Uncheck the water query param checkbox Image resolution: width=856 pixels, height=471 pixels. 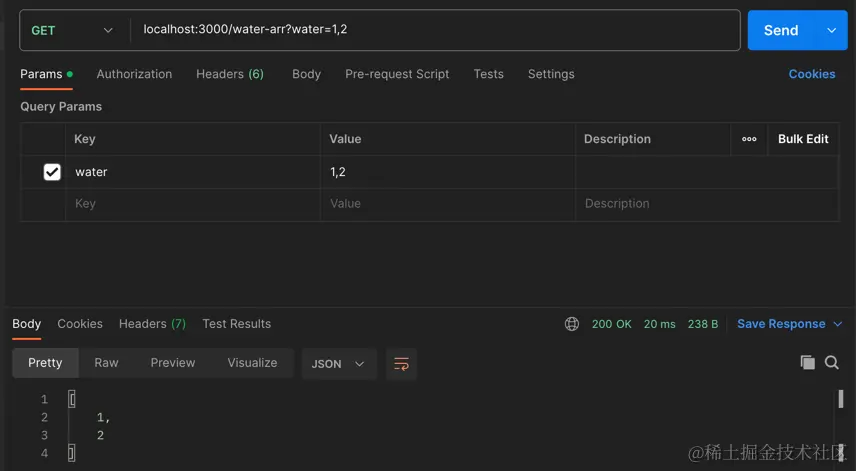(52, 172)
